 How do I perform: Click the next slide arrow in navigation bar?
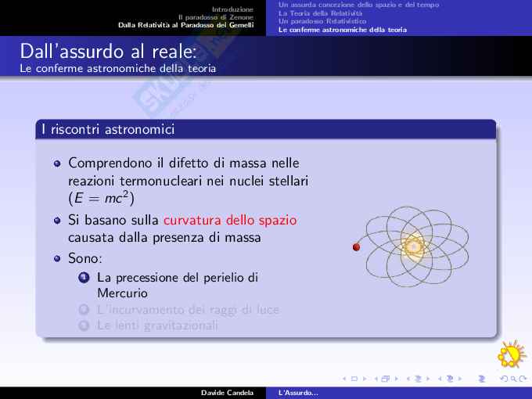365,379
